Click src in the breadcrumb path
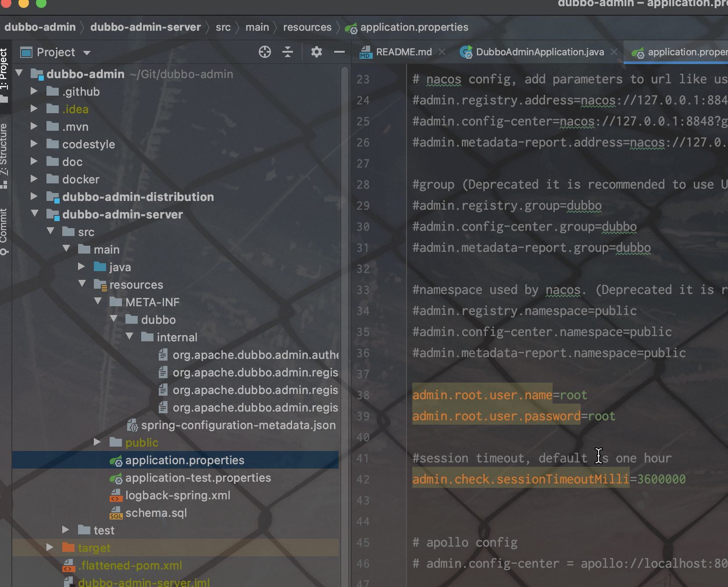 click(223, 27)
